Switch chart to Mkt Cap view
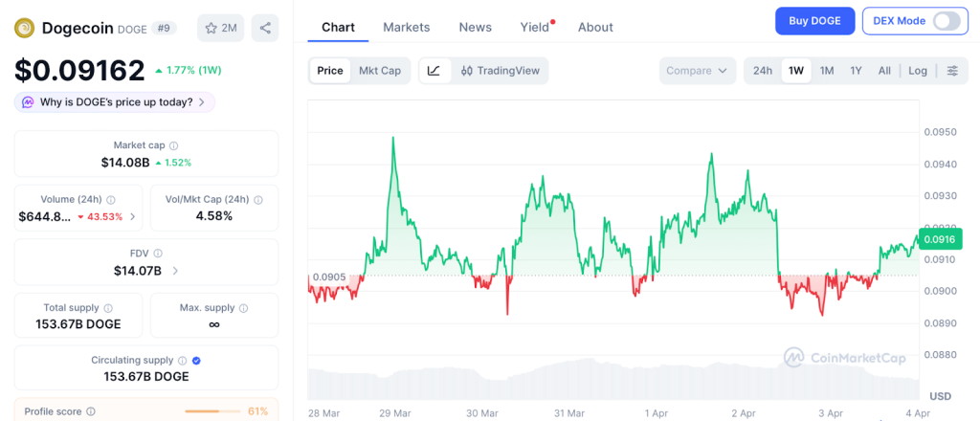The height and width of the screenshot is (421, 980). (380, 71)
